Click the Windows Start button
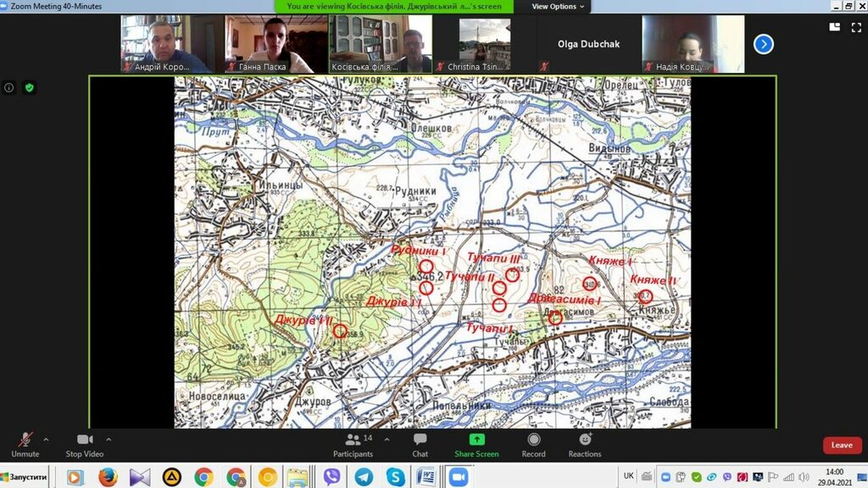 click(25, 477)
